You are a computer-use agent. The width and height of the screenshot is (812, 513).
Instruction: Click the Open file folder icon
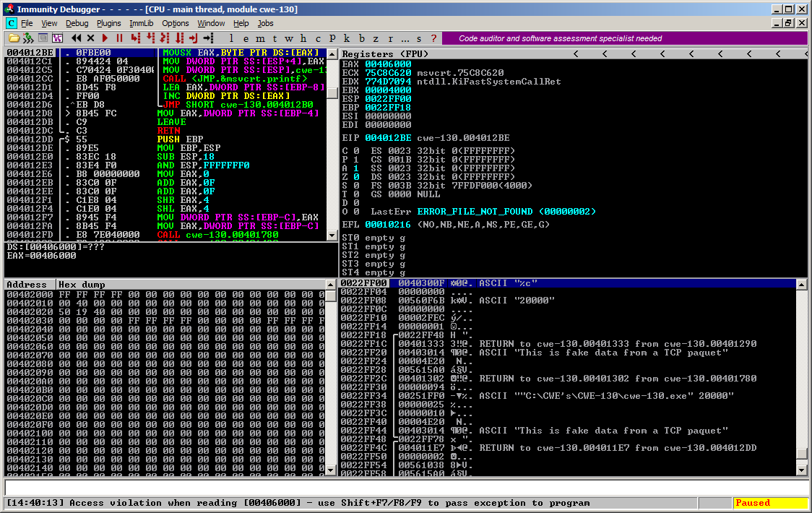click(13, 38)
